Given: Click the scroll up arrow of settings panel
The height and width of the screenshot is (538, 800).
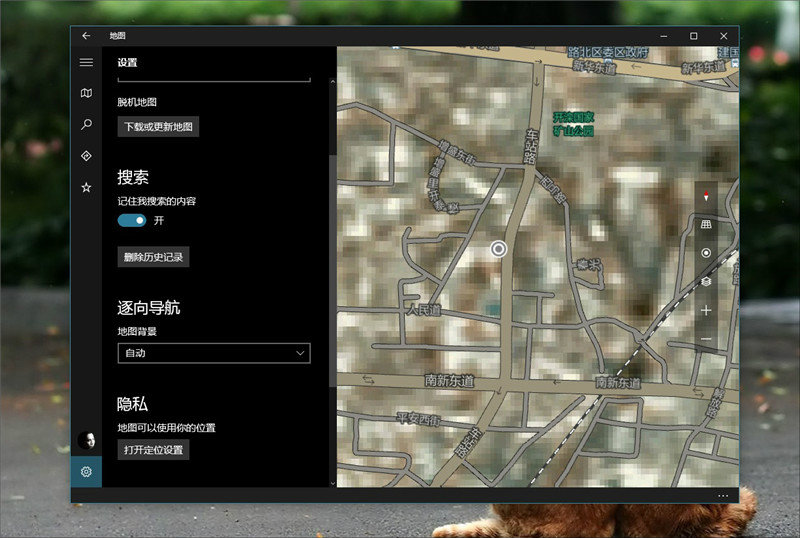Looking at the screenshot, I should pos(333,82).
